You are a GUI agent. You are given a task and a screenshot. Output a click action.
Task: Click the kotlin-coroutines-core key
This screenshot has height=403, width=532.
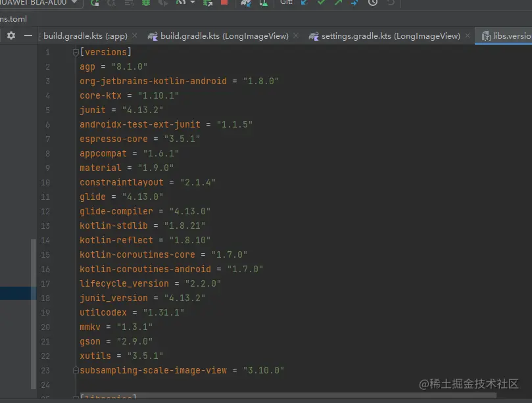pos(137,255)
